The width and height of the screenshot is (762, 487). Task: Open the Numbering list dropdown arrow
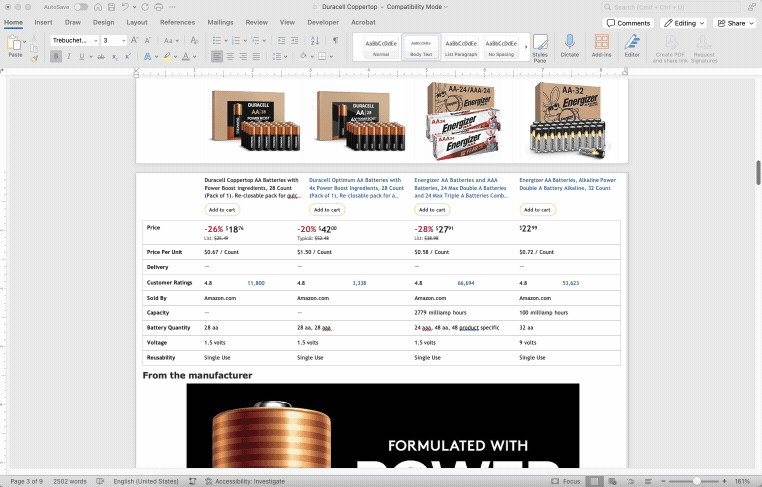click(245, 41)
